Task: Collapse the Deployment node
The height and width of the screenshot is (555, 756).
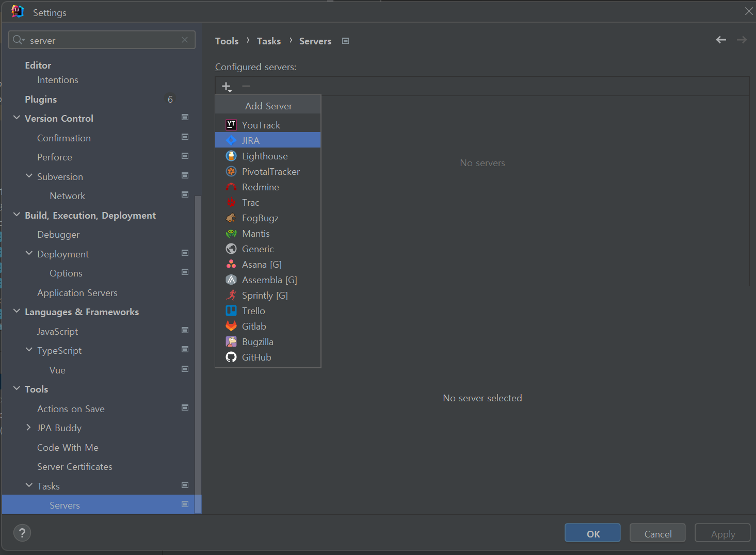Action: [x=29, y=253]
